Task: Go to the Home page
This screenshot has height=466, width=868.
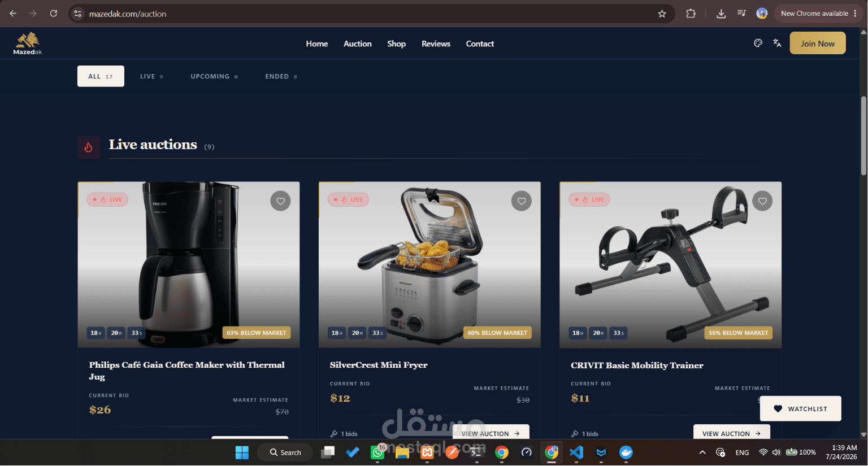Action: (x=317, y=43)
